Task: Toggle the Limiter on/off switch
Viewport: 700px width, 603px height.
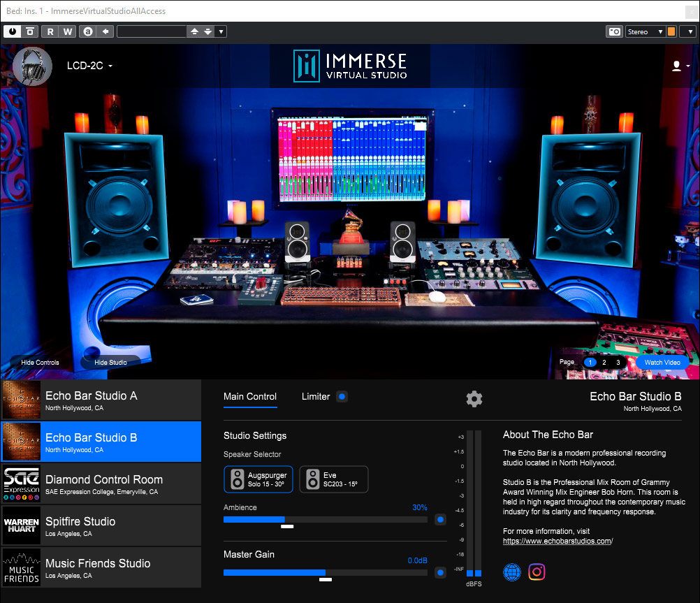Action: point(342,397)
